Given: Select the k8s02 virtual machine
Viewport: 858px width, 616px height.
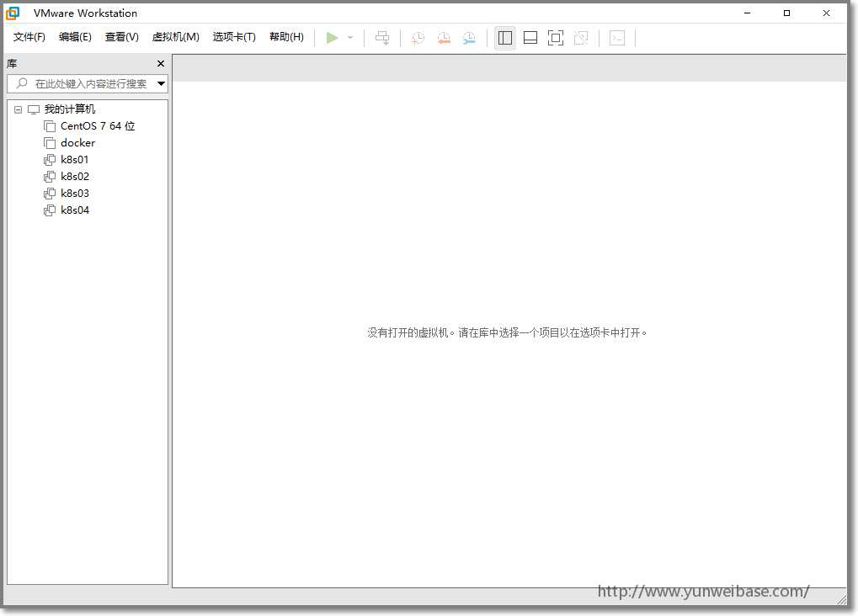Looking at the screenshot, I should (x=75, y=177).
